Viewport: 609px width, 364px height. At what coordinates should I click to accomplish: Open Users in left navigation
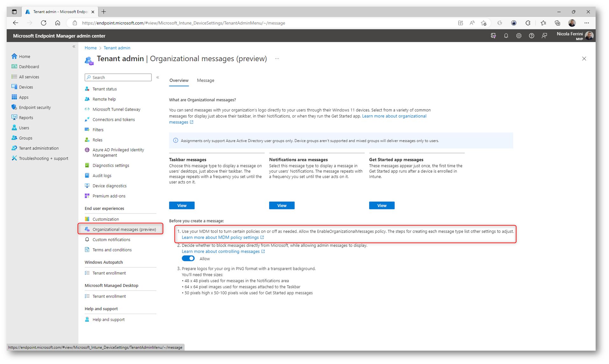[x=20, y=128]
